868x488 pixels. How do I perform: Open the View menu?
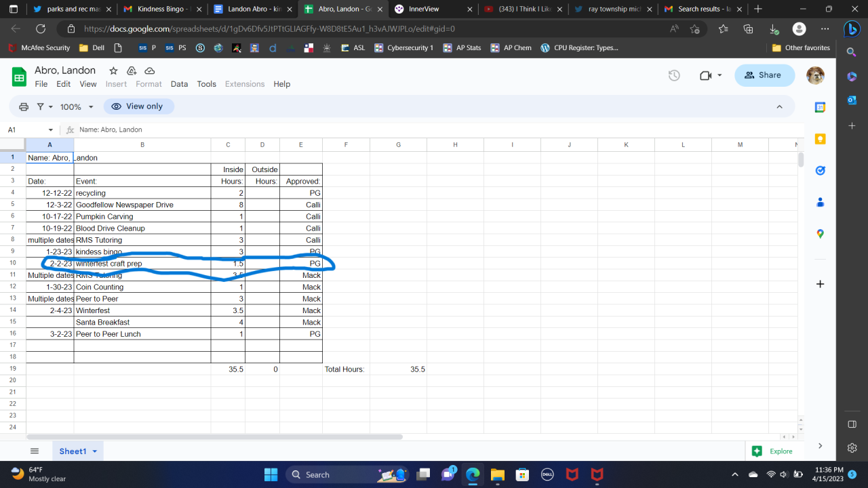point(88,84)
